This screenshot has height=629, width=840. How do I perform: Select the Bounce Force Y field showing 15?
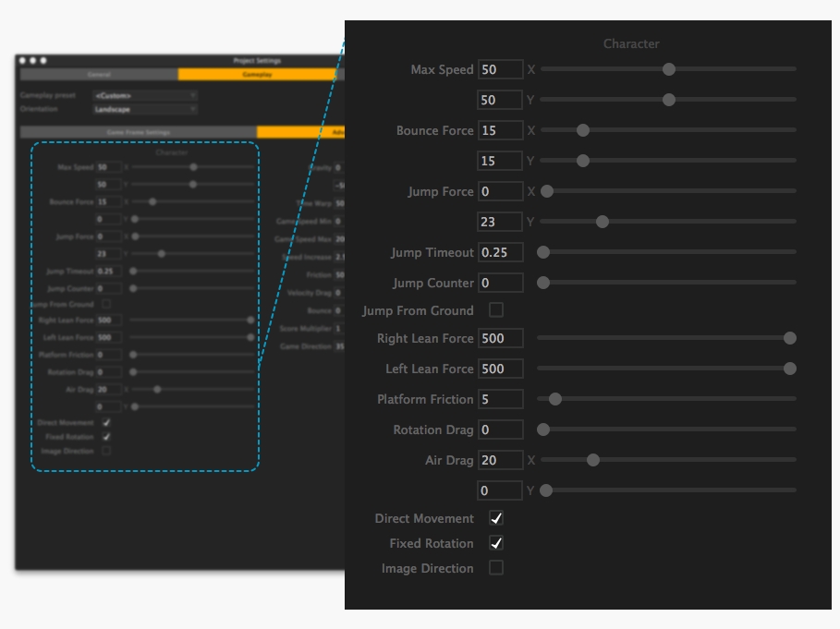(500, 161)
